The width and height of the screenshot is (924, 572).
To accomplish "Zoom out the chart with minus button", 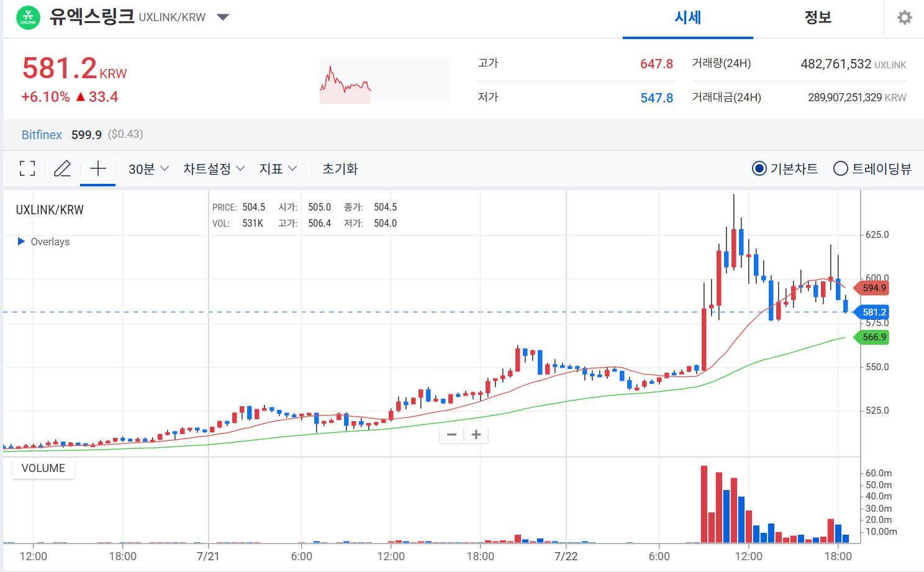I will (452, 435).
